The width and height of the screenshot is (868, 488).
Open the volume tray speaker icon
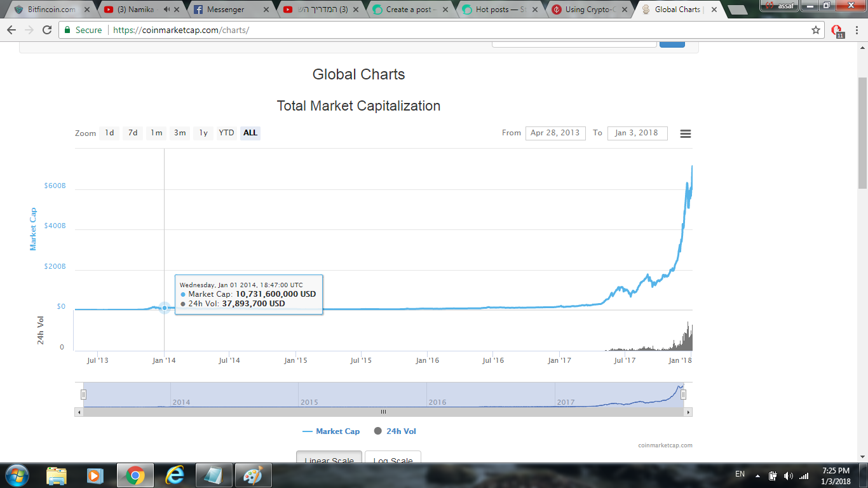(789, 475)
